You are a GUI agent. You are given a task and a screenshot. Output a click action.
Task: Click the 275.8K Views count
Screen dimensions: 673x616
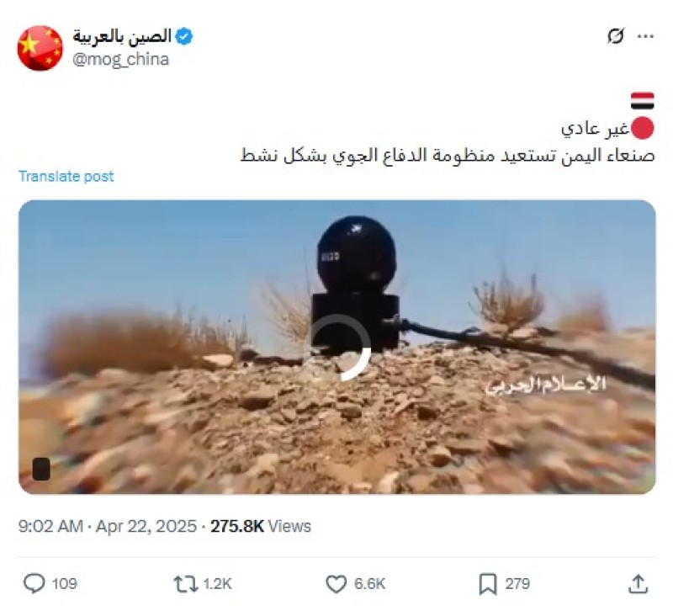[261, 526]
